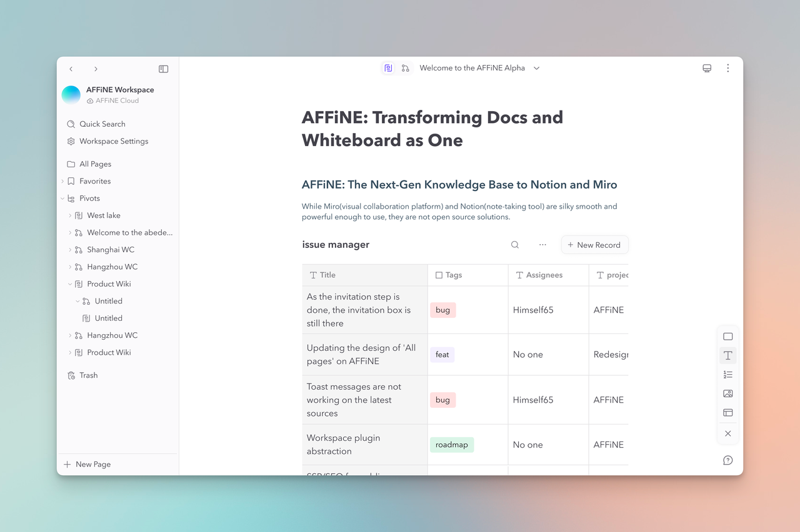
Task: Select the image insert tool
Action: pos(727,393)
